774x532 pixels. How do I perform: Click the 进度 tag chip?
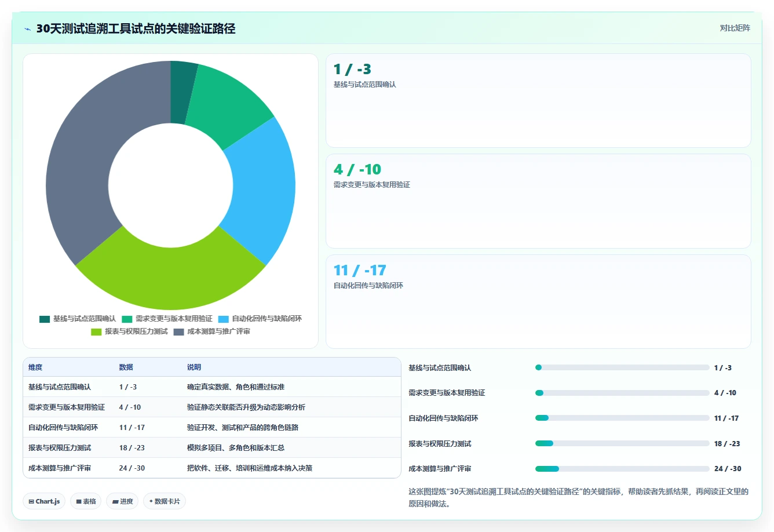click(122, 501)
